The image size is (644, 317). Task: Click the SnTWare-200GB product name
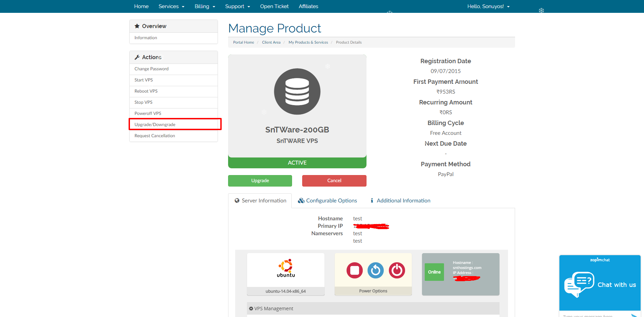pyautogui.click(x=297, y=130)
